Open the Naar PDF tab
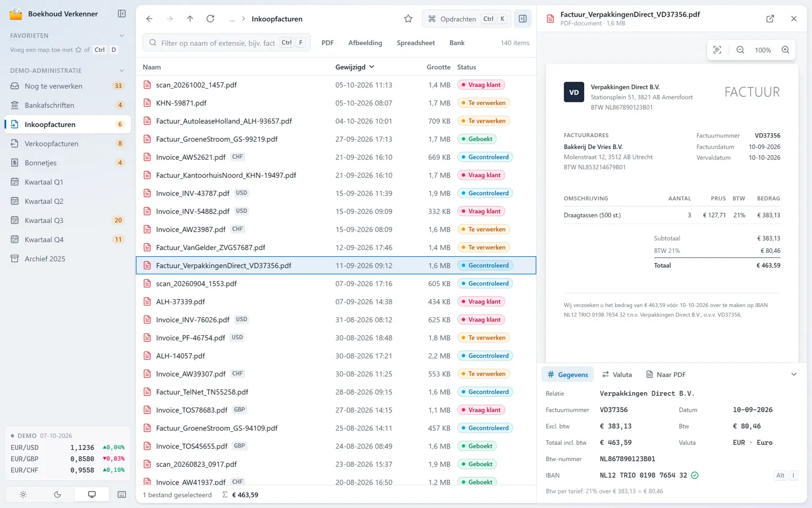Image resolution: width=812 pixels, height=508 pixels. pyautogui.click(x=665, y=375)
